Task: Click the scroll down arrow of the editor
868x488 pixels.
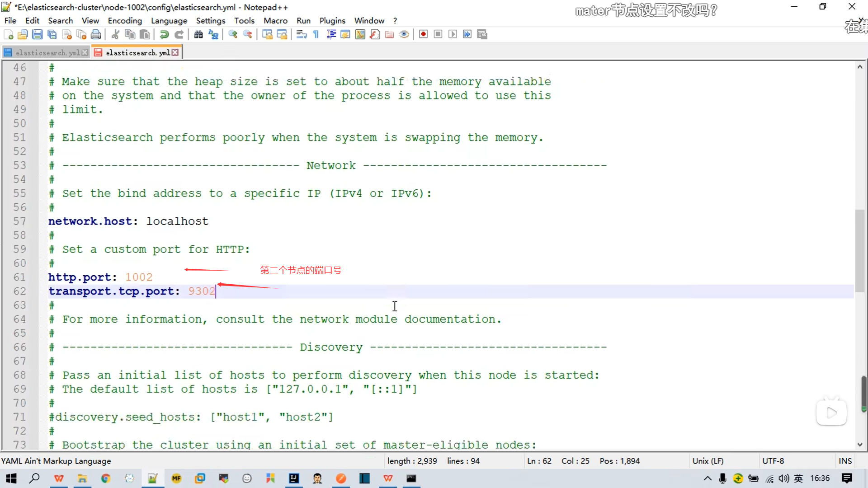Action: (x=859, y=445)
